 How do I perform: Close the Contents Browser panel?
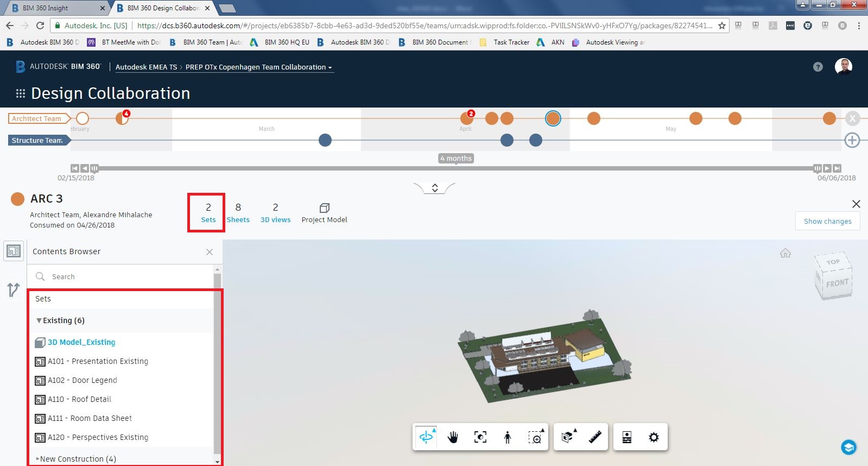click(210, 252)
